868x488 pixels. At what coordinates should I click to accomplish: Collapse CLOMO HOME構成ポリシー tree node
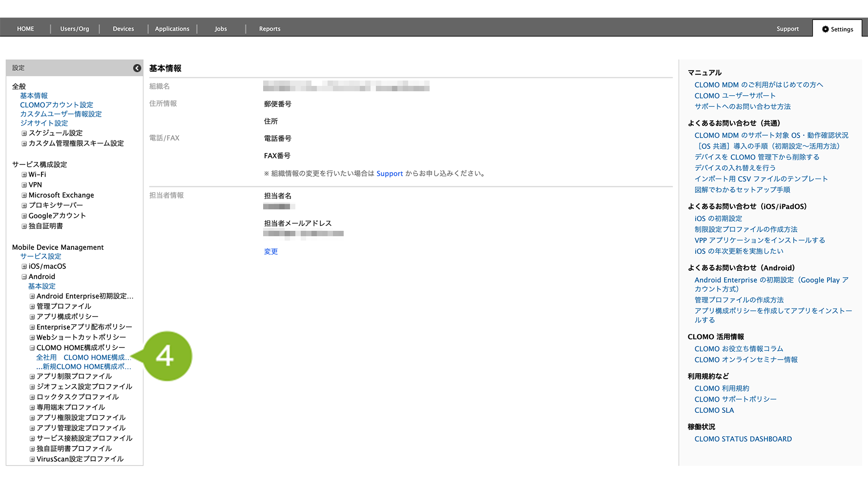click(x=32, y=348)
